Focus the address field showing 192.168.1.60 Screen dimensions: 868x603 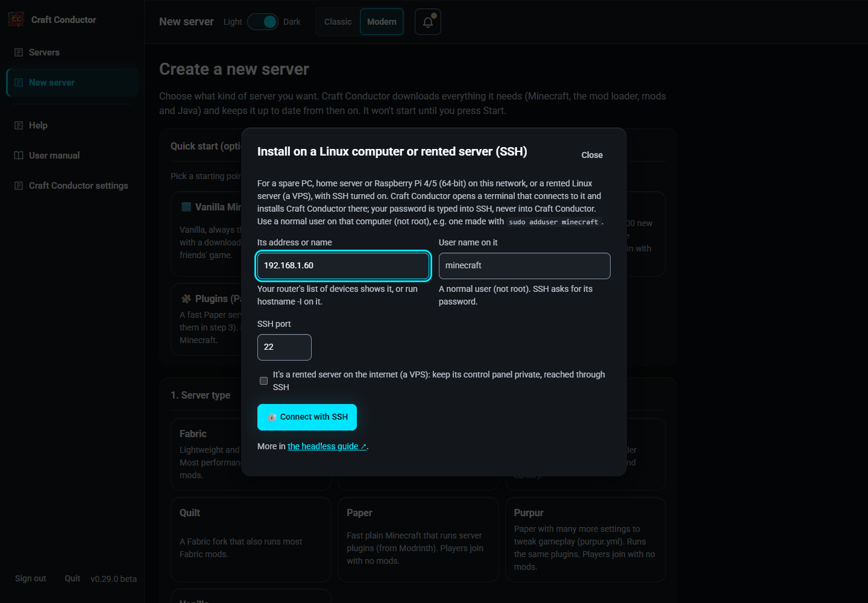click(x=343, y=266)
